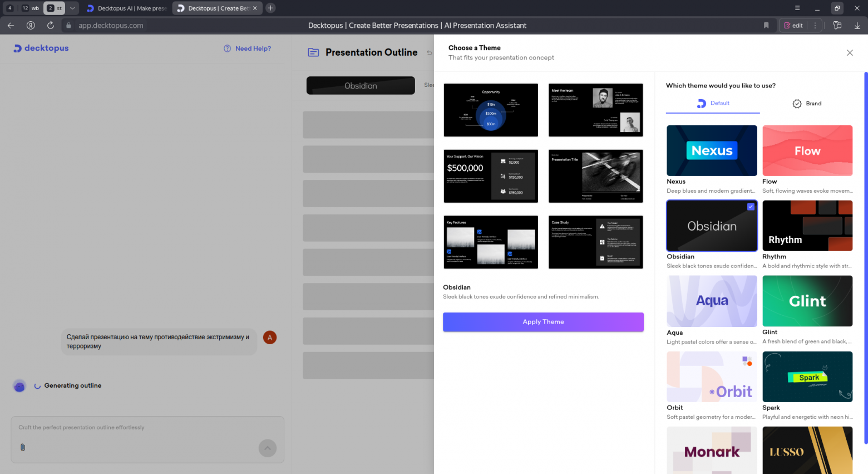Viewport: 868px width, 474px height.
Task: Select the Glint theme thumbnail
Action: click(807, 301)
